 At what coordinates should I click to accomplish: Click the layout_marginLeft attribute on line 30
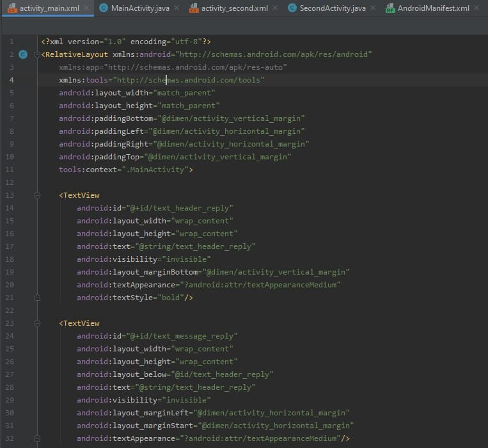click(133, 413)
